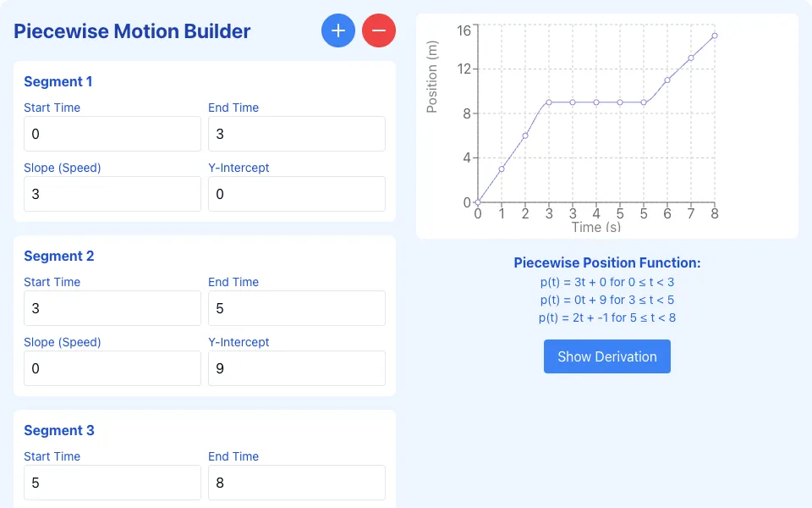Focus Segment 2 Start Time field

pyautogui.click(x=112, y=308)
